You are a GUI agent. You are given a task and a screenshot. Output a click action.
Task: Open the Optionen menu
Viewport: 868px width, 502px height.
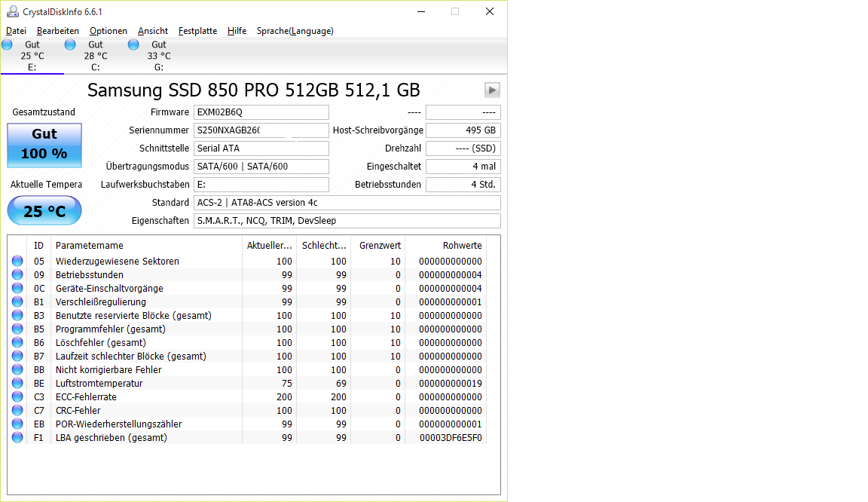(108, 31)
